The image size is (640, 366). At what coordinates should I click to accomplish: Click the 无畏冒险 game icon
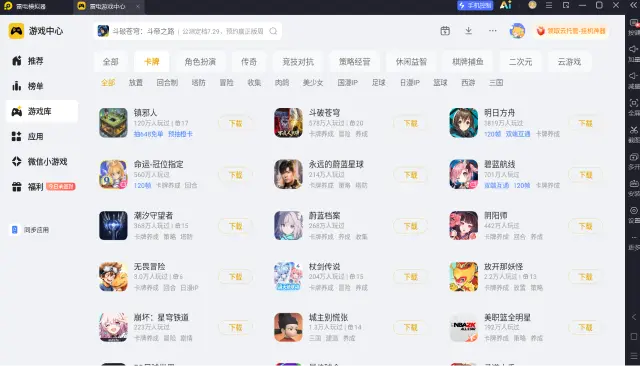point(113,277)
